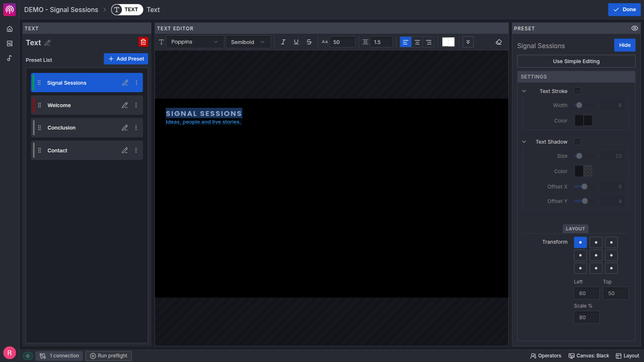Select bottom-left transform anchor
644x362 pixels.
[580, 268]
